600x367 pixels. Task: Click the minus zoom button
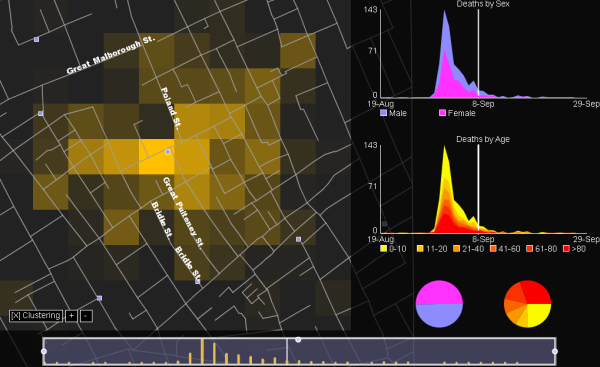coord(86,316)
